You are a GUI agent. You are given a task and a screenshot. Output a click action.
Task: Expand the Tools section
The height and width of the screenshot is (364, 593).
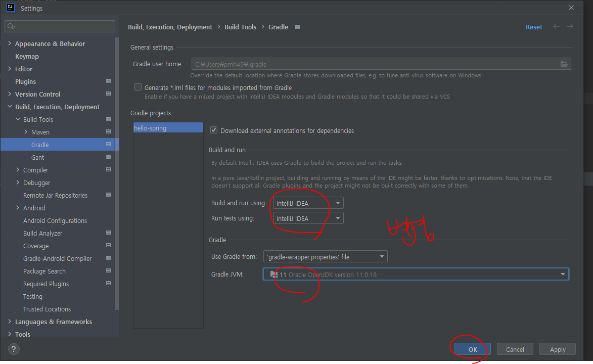coord(10,334)
